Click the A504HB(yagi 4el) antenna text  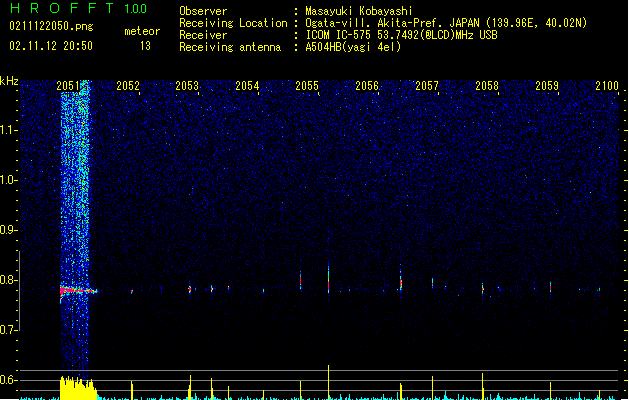353,47
